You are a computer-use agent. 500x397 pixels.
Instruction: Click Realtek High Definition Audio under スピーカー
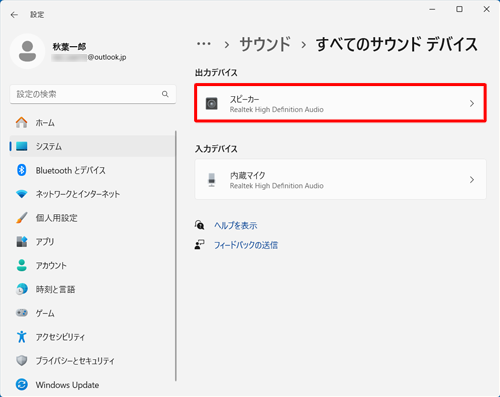(x=277, y=110)
